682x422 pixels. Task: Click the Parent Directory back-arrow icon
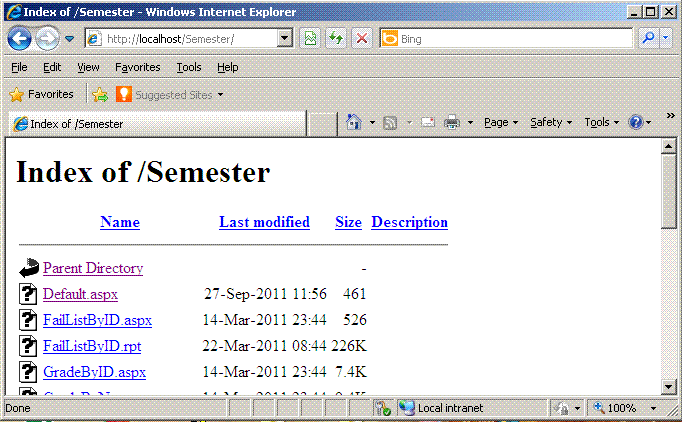(29, 268)
